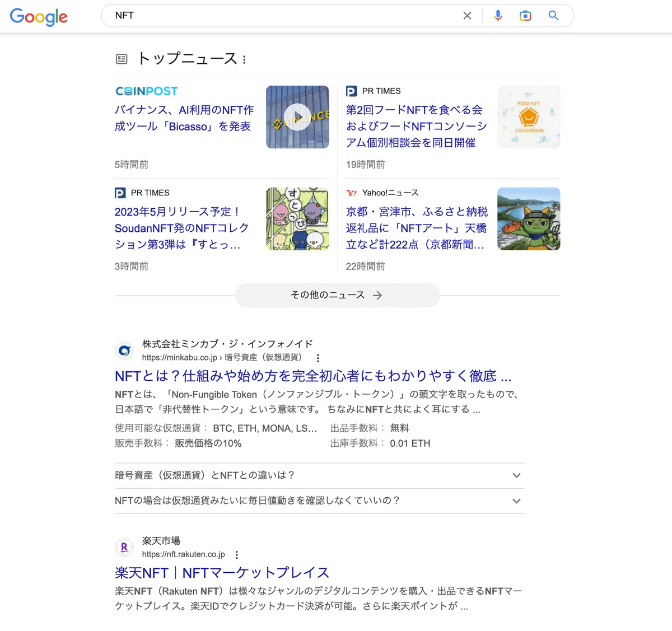The width and height of the screenshot is (672, 631).
Task: Click 0.01 ETH withdrawal fee value
Action: pos(410,443)
